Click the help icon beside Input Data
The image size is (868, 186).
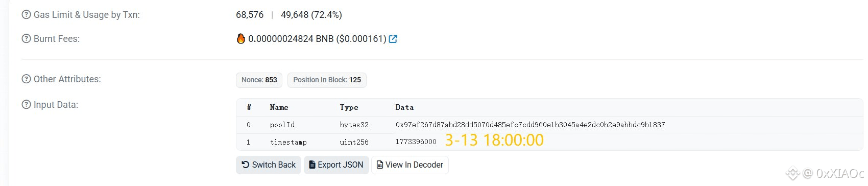(x=26, y=105)
